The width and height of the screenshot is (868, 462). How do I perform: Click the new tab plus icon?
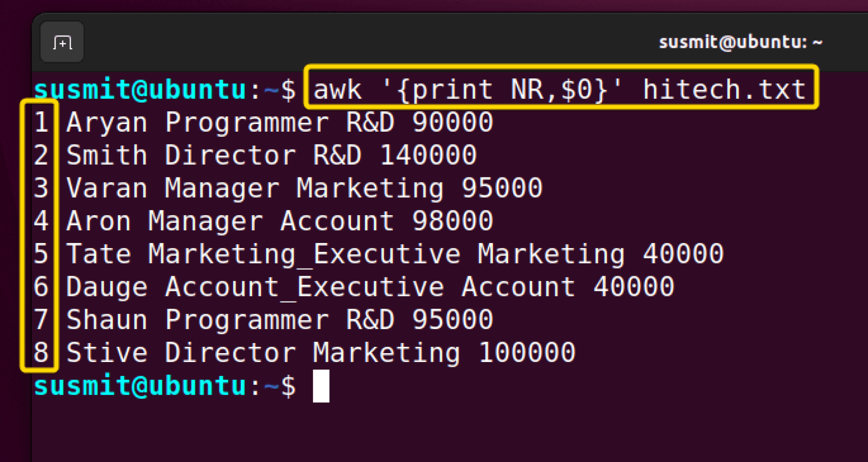point(62,42)
